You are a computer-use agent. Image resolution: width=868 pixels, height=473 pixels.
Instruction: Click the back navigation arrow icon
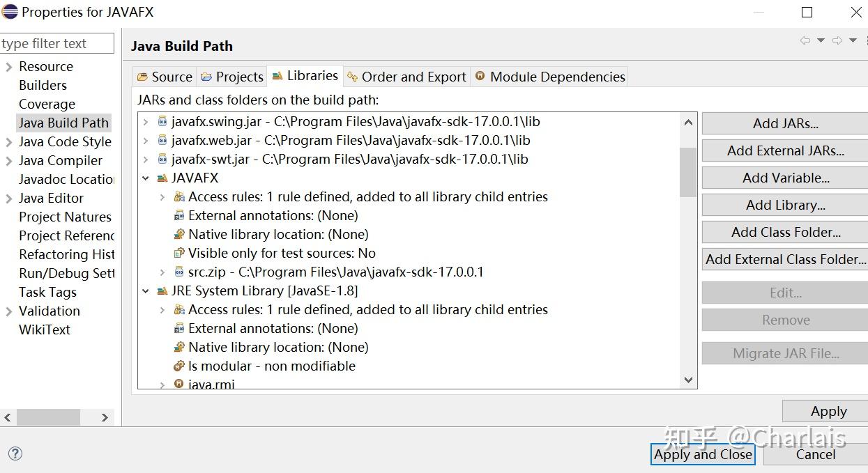[x=805, y=40]
